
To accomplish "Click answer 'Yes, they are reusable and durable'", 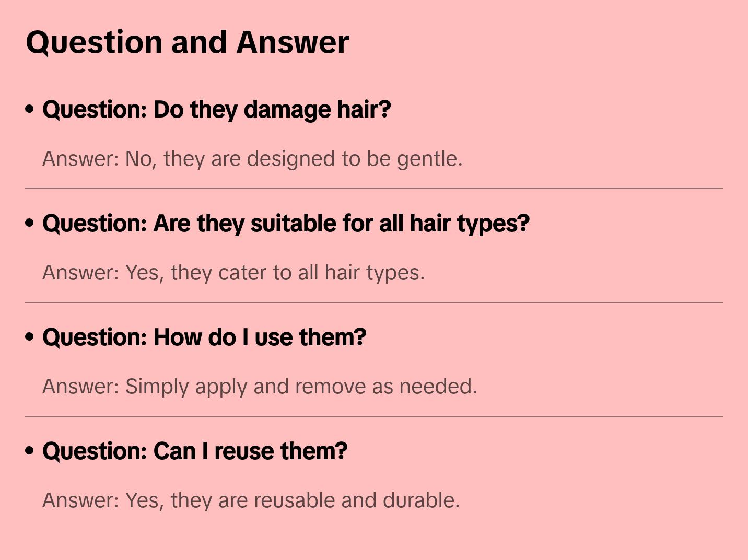I will (x=251, y=500).
